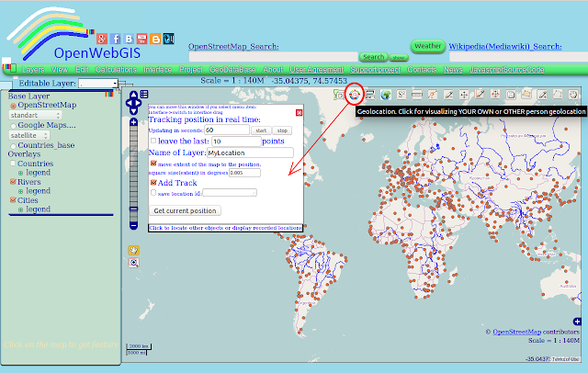Image resolution: width=588 pixels, height=373 pixels.
Task: Open the Facebook social icon
Action: pyautogui.click(x=116, y=39)
